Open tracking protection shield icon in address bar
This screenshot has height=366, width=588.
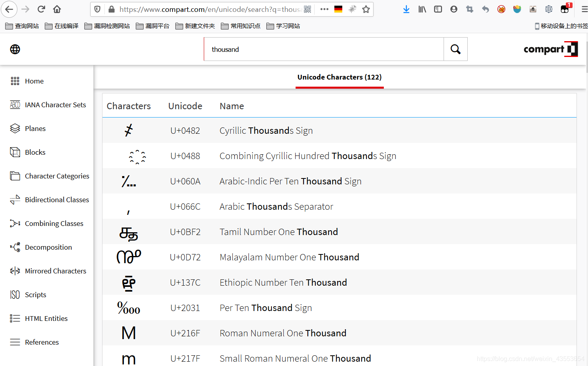point(98,9)
